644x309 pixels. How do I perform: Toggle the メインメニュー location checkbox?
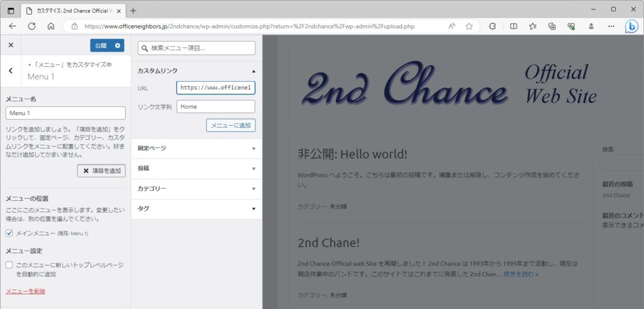[9, 233]
